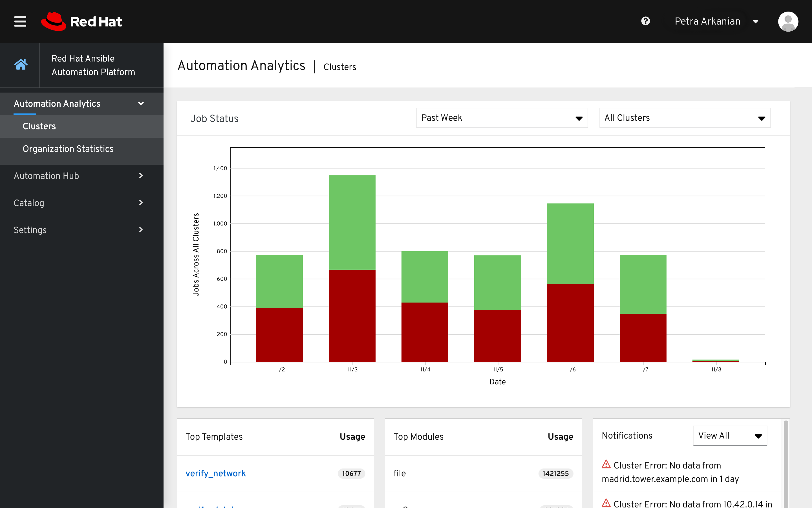Screen dimensions: 812x508
Task: Collapse the Automation Analytics section
Action: coord(81,104)
